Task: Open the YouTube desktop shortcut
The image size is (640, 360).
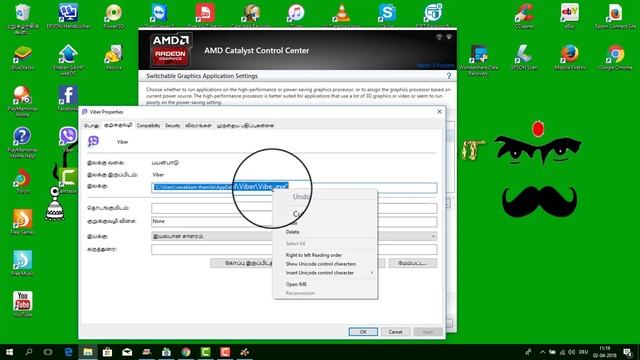Action: (22, 304)
